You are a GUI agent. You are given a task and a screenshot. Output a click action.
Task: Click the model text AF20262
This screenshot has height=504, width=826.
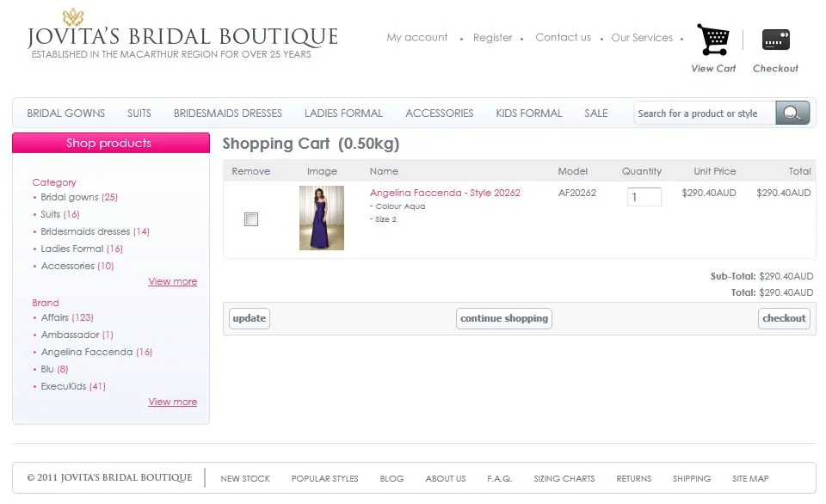tap(577, 193)
